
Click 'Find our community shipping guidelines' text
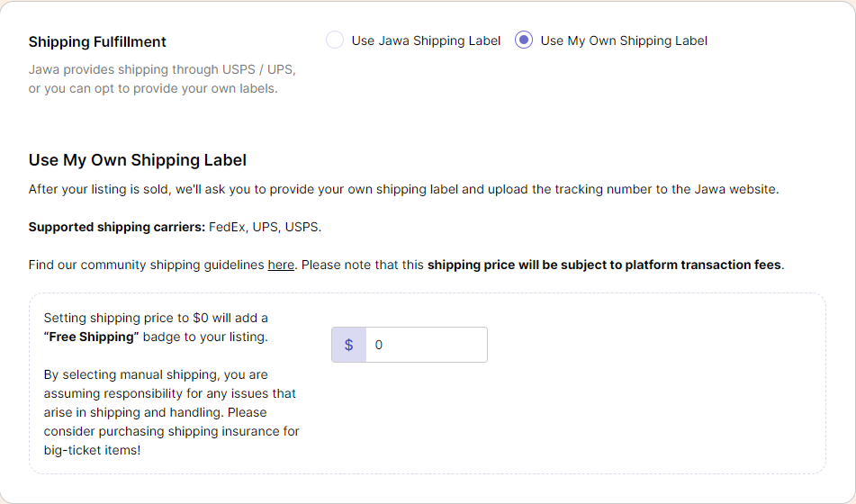click(147, 265)
